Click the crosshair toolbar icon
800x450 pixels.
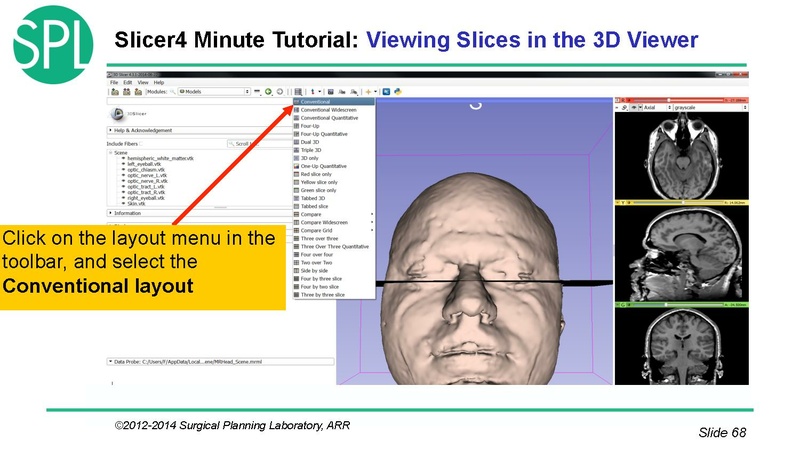click(368, 92)
